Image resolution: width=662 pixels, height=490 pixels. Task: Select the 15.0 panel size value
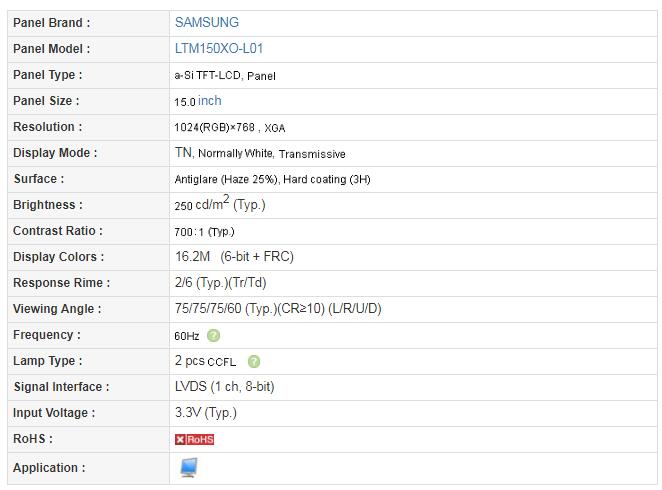click(x=185, y=102)
